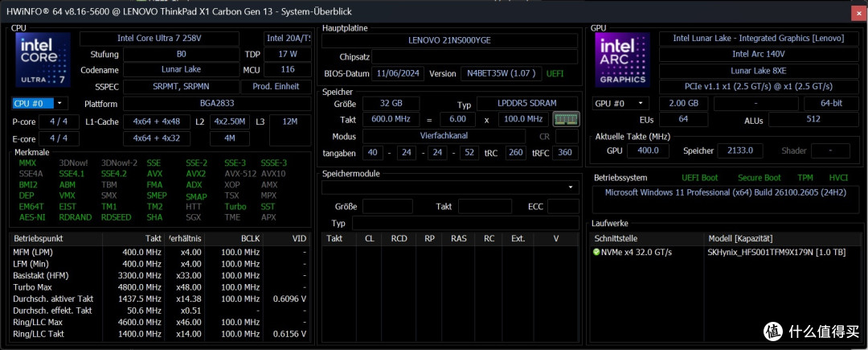Click the Intel Arc Graphics logo
Image resolution: width=868 pixels, height=350 pixels.
[x=622, y=60]
